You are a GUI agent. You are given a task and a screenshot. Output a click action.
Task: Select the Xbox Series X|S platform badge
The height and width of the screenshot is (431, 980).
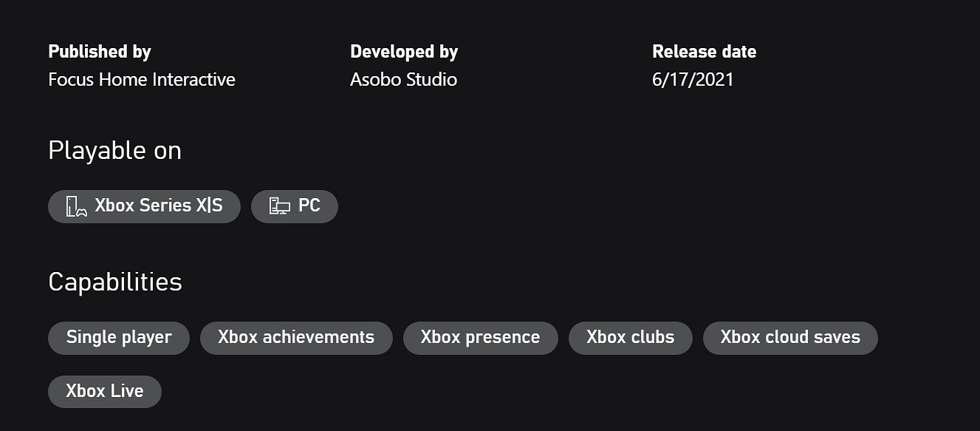pyautogui.click(x=144, y=206)
